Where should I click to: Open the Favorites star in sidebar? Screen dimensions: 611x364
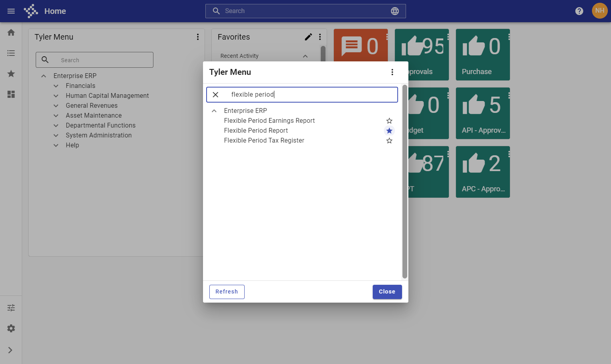11,74
